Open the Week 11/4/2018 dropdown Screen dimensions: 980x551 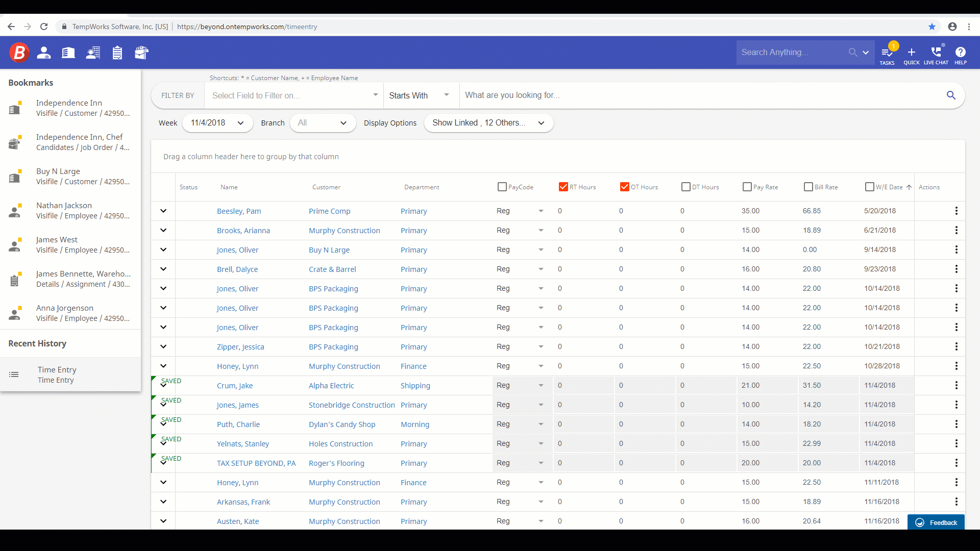pyautogui.click(x=217, y=123)
